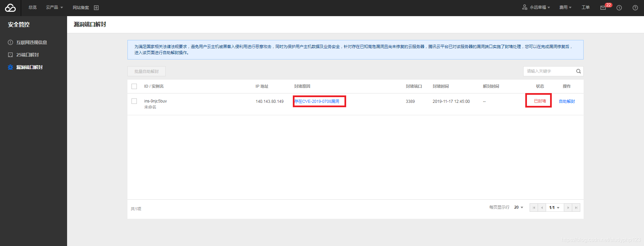Click the 批量自助解封 button
The image size is (644, 246).
coord(147,71)
